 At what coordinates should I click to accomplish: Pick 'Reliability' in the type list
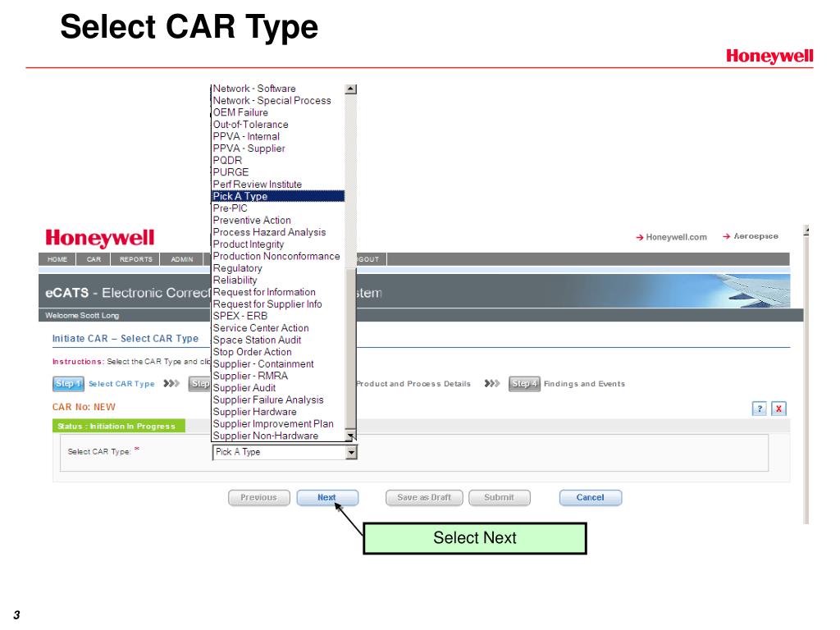click(x=278, y=281)
